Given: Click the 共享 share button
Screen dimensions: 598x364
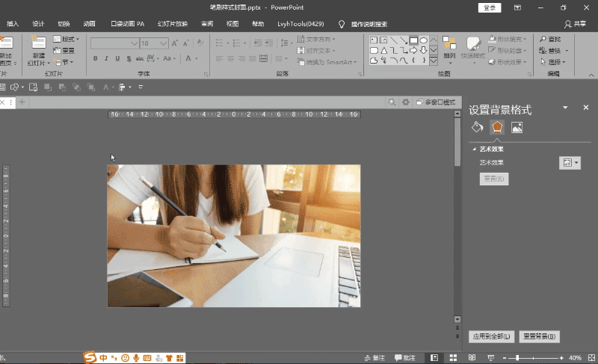Looking at the screenshot, I should point(575,24).
